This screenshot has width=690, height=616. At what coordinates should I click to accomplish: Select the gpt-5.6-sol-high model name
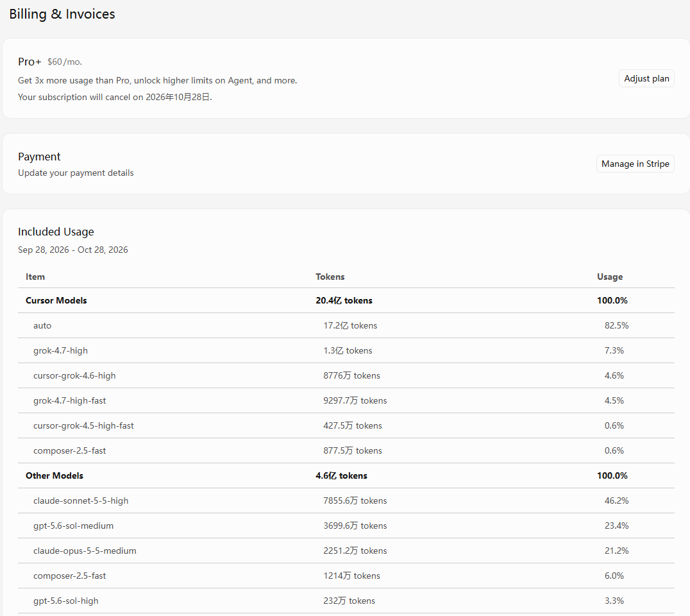[66, 601]
